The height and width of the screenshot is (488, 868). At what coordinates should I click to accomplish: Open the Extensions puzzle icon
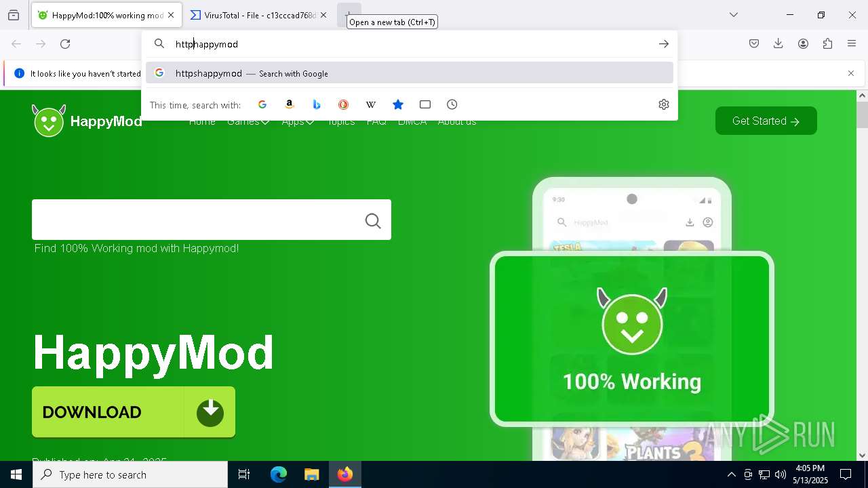click(827, 44)
